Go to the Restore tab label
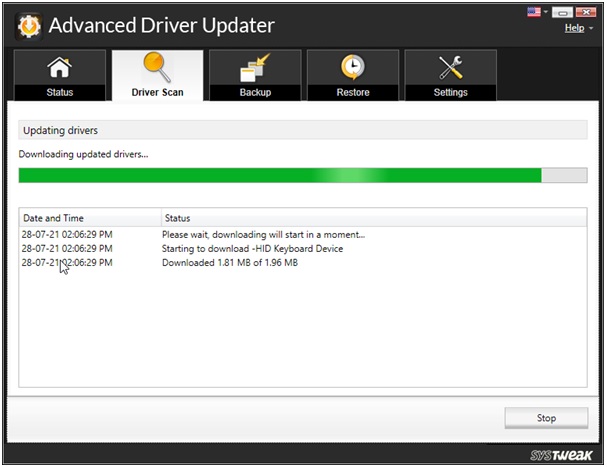This screenshot has height=467, width=607. click(353, 93)
